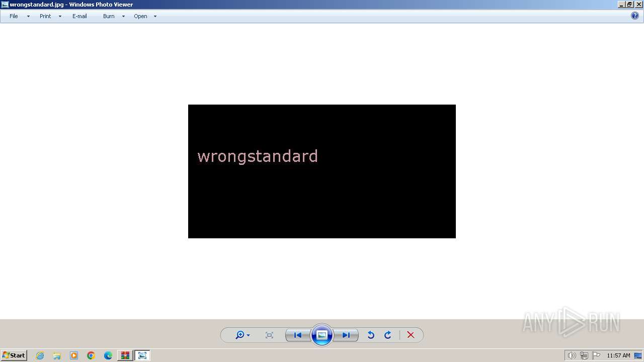644x362 pixels.
Task: Launch Microsoft Edge from the taskbar
Action: [x=108, y=355]
